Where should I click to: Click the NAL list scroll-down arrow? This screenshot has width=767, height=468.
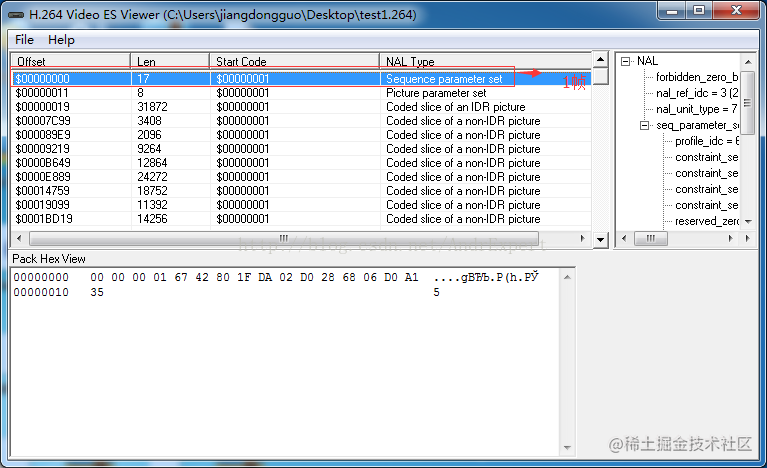point(600,240)
